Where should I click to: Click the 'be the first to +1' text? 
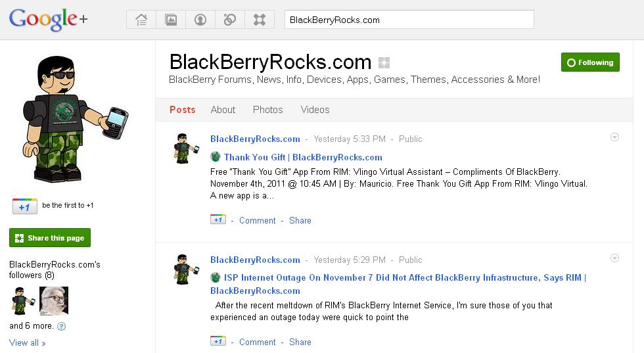68,205
